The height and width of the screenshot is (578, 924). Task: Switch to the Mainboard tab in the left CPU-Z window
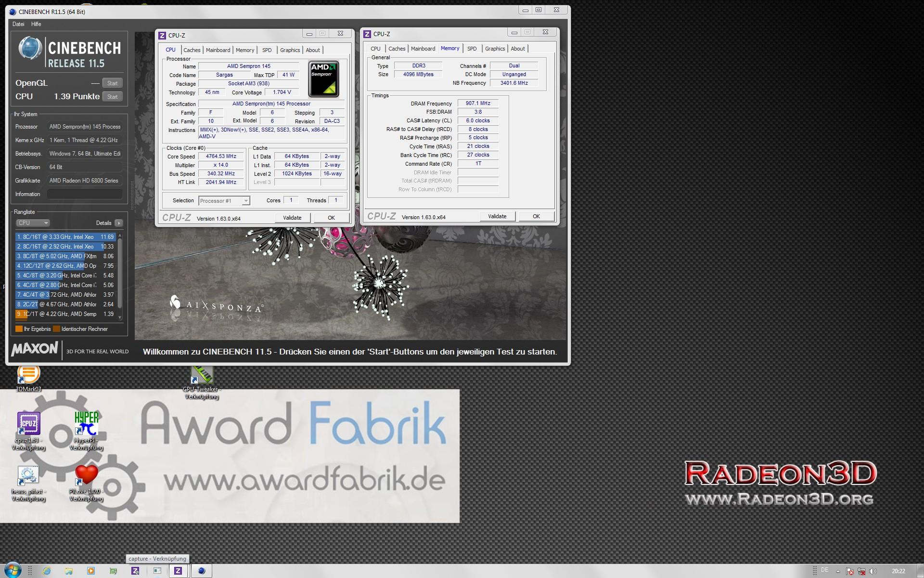(218, 50)
